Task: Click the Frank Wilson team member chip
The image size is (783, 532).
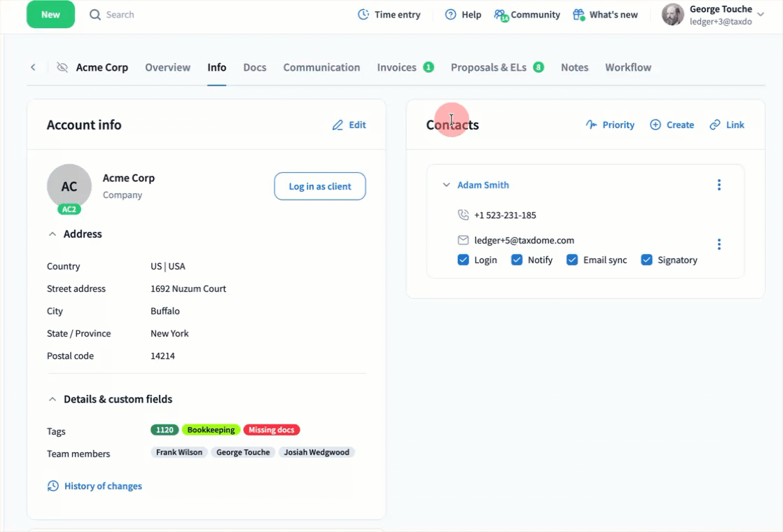Action: pos(179,452)
